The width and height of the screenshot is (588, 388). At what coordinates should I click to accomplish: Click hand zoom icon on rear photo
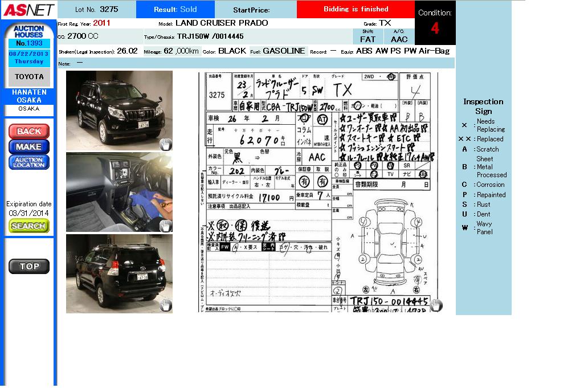point(165,306)
